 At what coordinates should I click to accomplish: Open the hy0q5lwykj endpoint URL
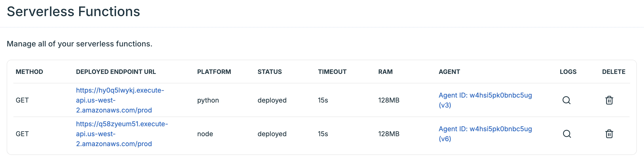click(x=120, y=100)
